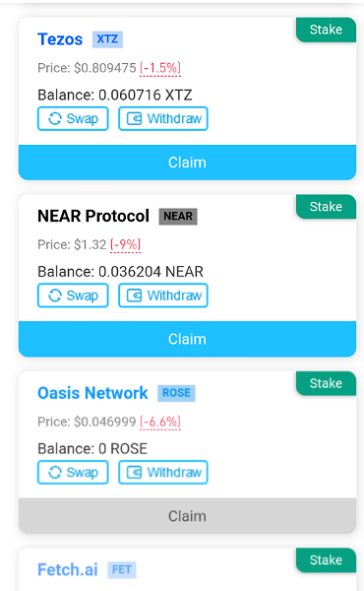Click the wallet icon on NEAR Withdraw
Image resolution: width=364 pixels, height=591 pixels.
(x=134, y=295)
